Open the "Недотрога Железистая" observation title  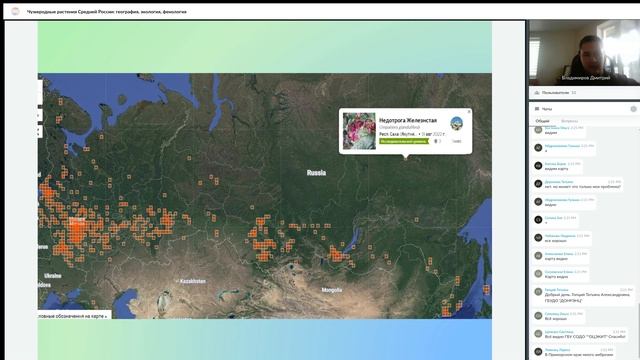(408, 120)
